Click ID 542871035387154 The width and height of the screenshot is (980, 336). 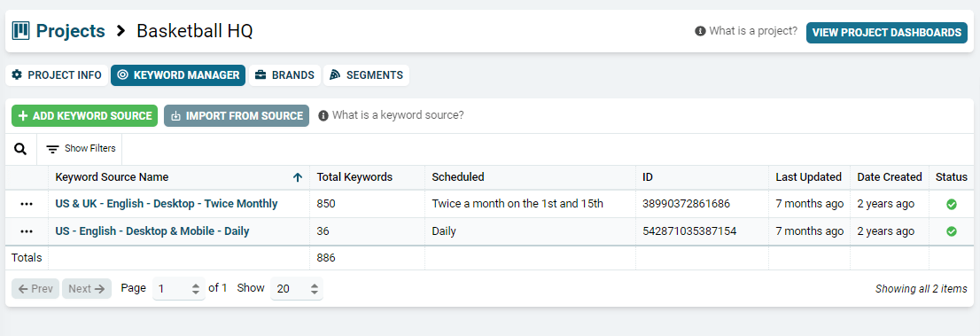click(x=688, y=231)
